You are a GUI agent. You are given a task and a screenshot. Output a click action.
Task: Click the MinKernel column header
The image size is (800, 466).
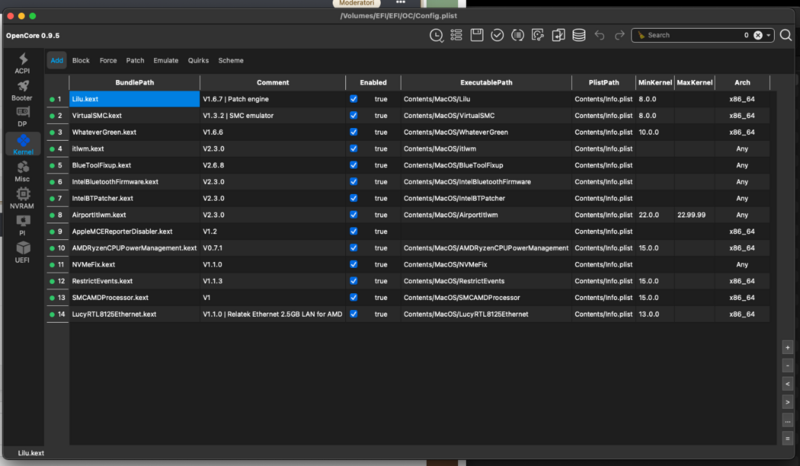pyautogui.click(x=655, y=82)
